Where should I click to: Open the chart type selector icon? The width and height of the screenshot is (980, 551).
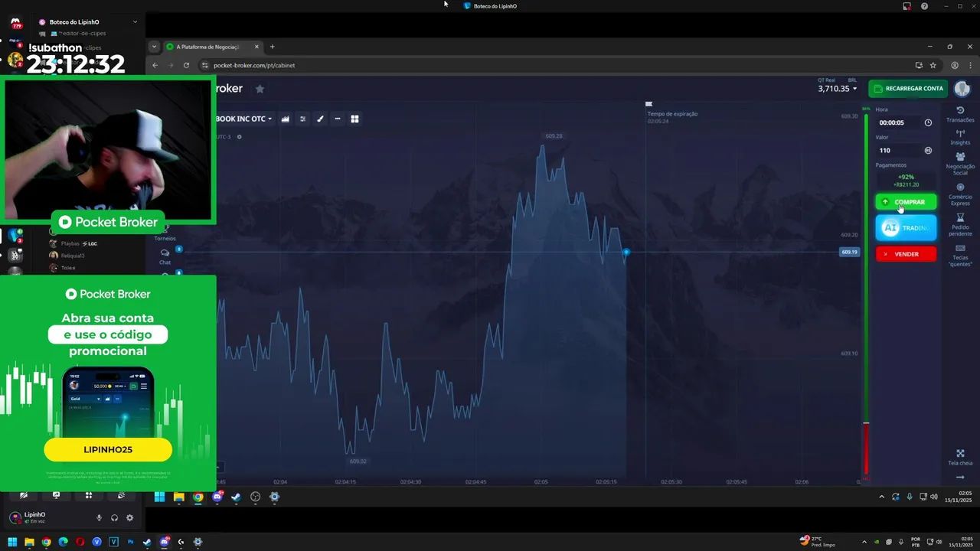point(285,119)
